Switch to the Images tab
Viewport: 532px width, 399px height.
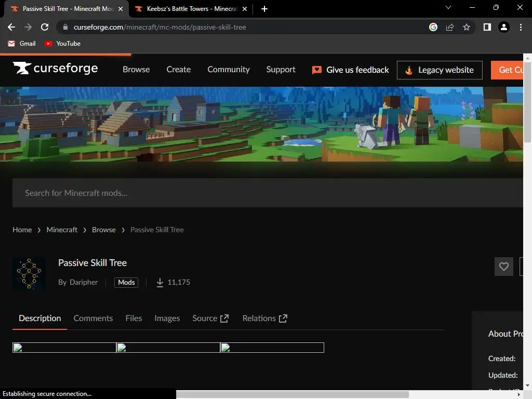point(167,318)
